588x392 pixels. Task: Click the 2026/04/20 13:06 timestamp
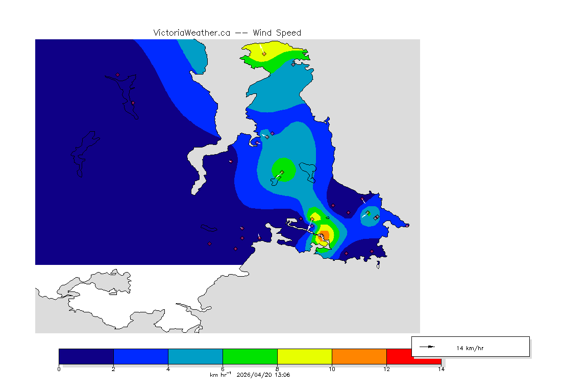[263, 375]
